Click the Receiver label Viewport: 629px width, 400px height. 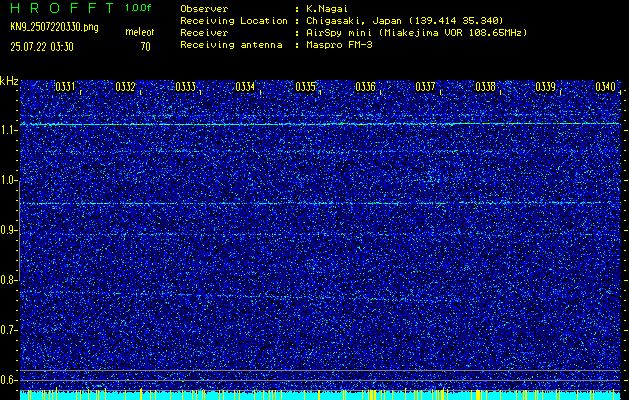click(204, 33)
